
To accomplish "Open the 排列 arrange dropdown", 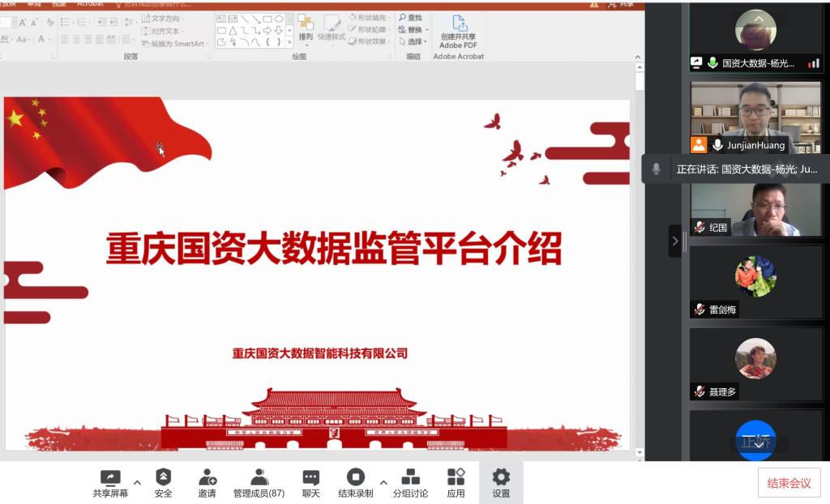I will [306, 36].
